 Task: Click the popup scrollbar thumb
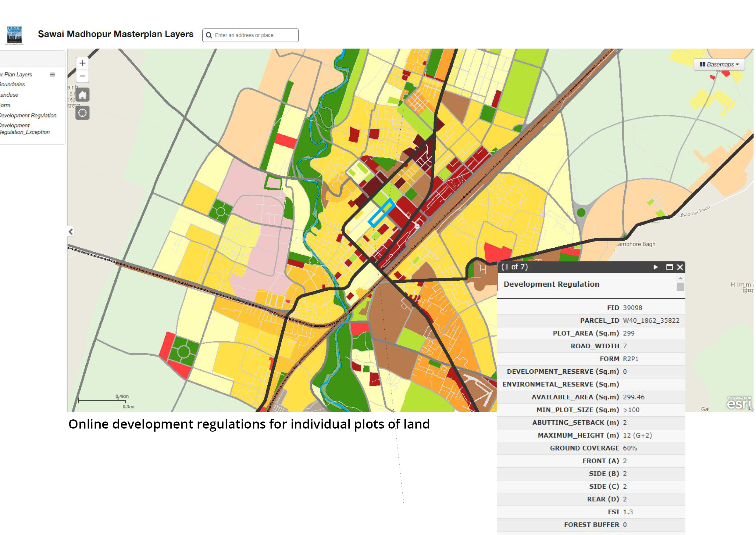680,287
